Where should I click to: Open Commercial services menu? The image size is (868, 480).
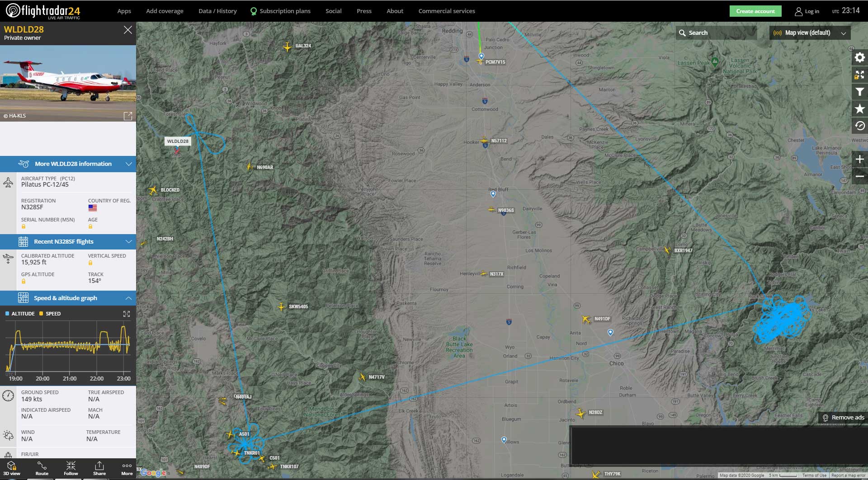(x=447, y=11)
